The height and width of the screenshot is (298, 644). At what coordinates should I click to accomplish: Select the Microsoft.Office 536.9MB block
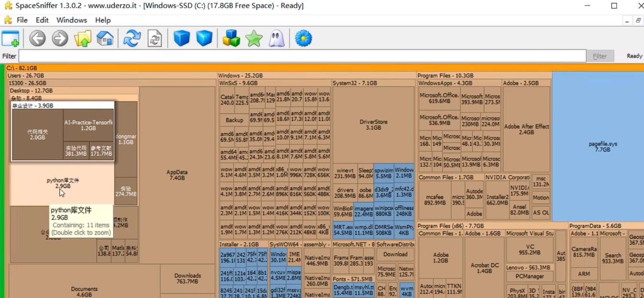tap(439, 120)
